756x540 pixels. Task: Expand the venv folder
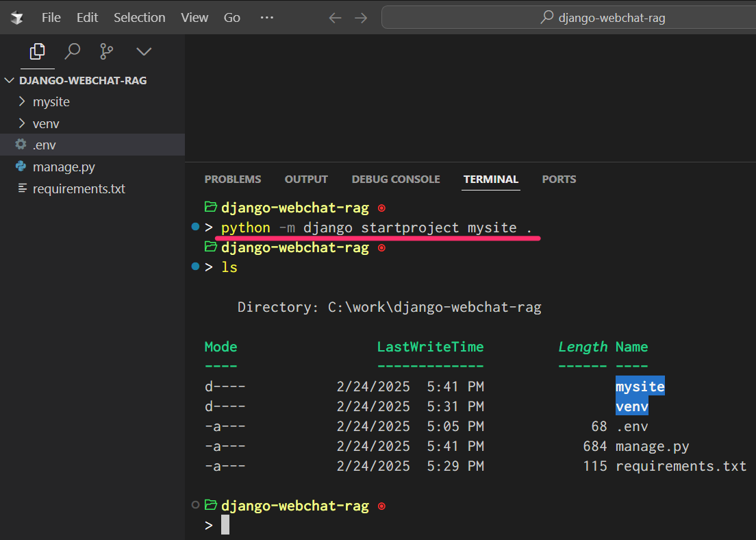click(x=46, y=123)
